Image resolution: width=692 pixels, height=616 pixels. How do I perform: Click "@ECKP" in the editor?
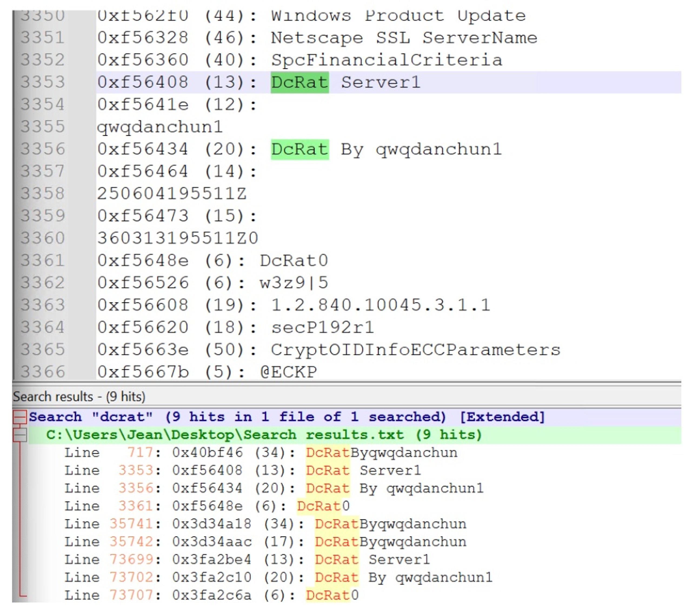(x=288, y=372)
